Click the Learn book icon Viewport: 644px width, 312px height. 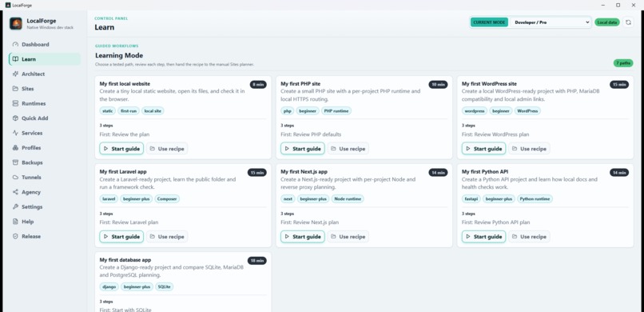[16, 59]
